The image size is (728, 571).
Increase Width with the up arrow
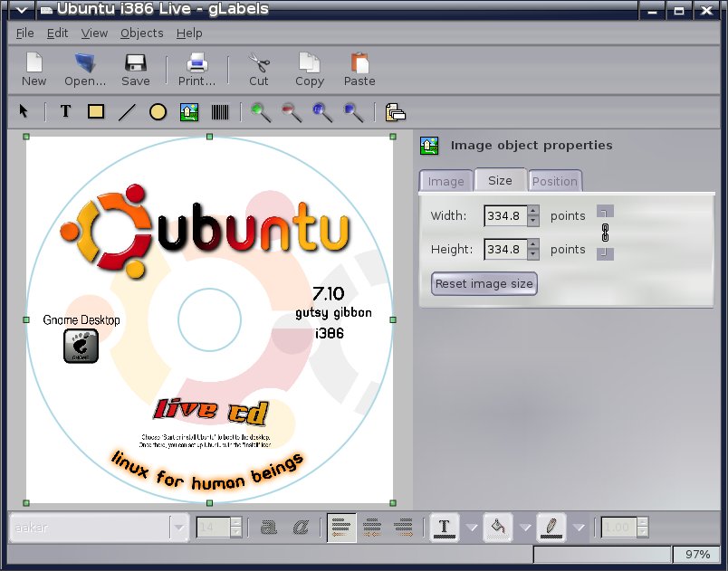(x=533, y=211)
